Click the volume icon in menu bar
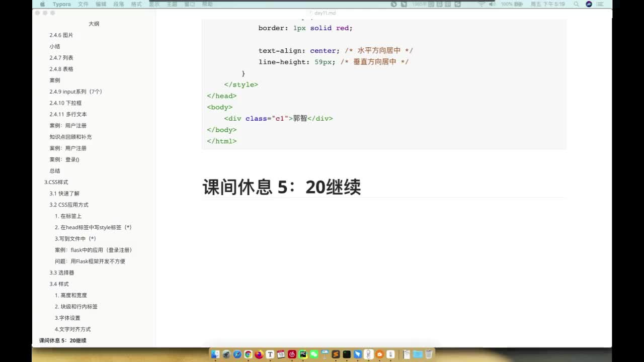The image size is (644, 362). coord(492,4)
